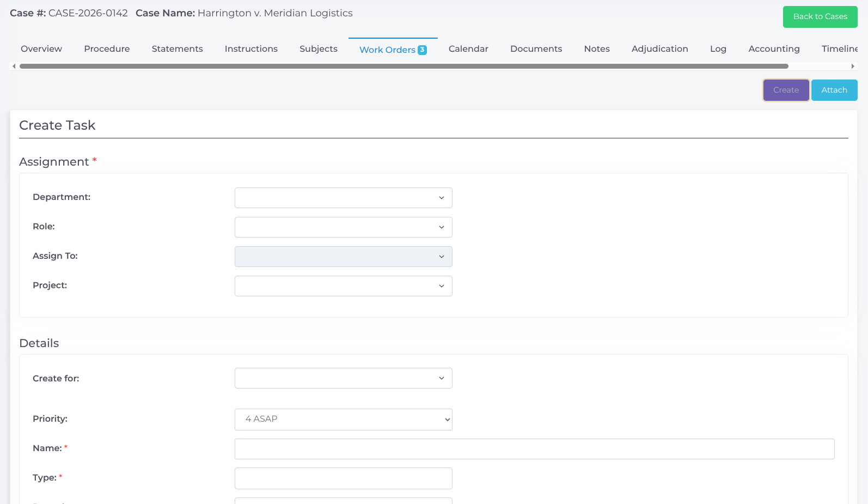This screenshot has width=868, height=504.
Task: Switch to the Documents tab
Action: pyautogui.click(x=536, y=49)
